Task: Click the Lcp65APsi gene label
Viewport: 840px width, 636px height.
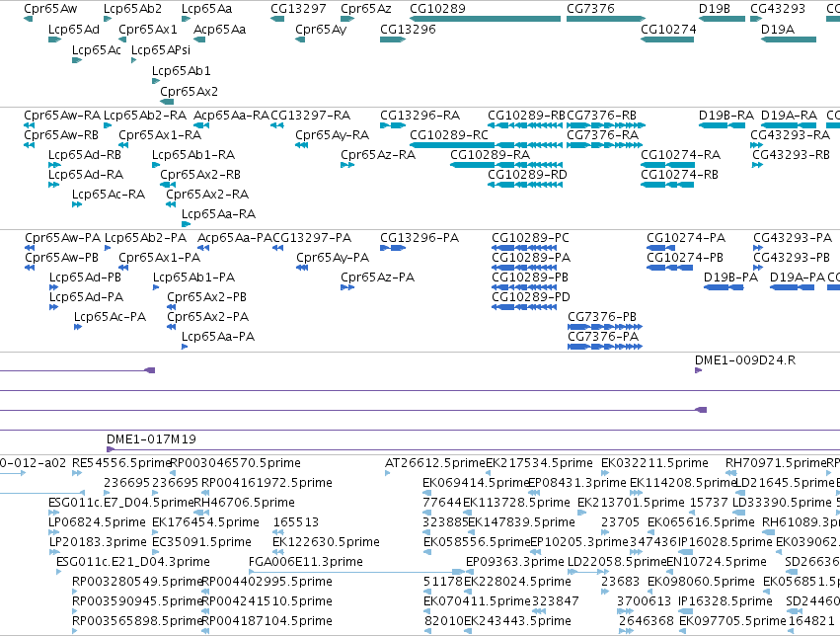Action: tap(161, 49)
